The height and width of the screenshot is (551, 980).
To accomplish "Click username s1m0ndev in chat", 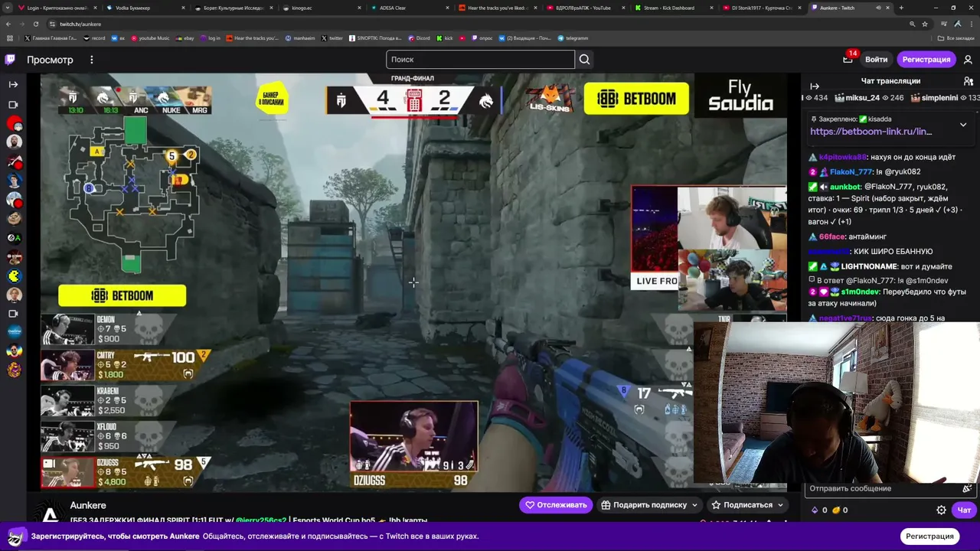I will (x=861, y=292).
